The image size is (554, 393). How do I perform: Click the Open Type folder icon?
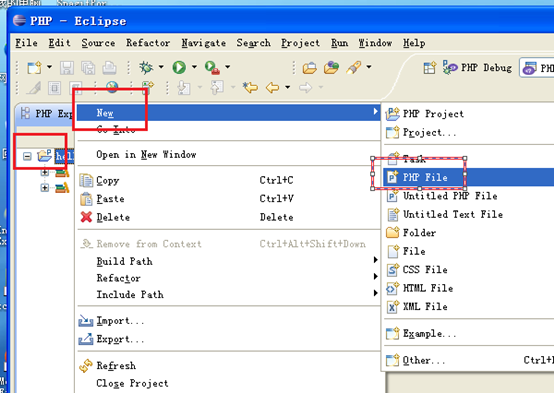[x=310, y=68]
